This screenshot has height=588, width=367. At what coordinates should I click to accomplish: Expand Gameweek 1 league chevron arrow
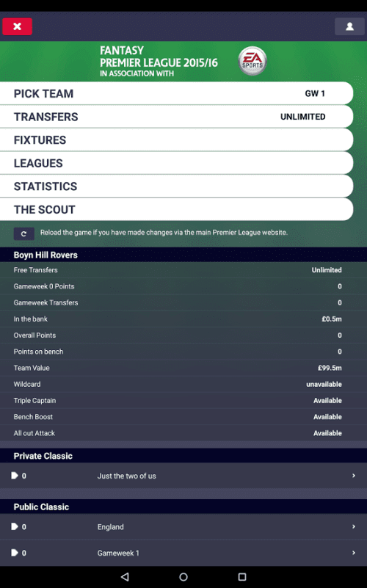coord(354,552)
